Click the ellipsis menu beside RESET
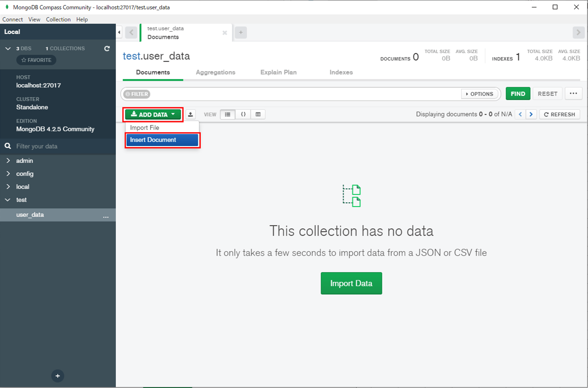The height and width of the screenshot is (388, 588). (574, 94)
